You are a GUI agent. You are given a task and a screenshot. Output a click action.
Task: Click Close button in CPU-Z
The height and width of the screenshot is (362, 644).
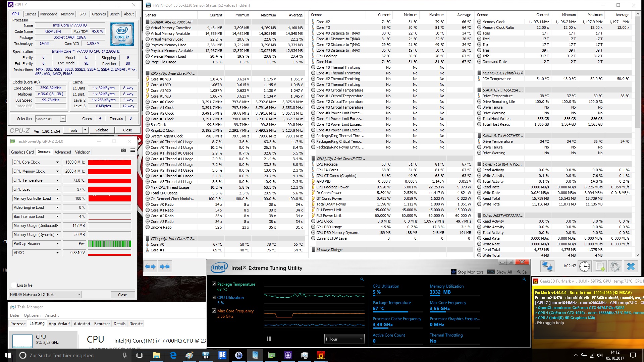127,130
